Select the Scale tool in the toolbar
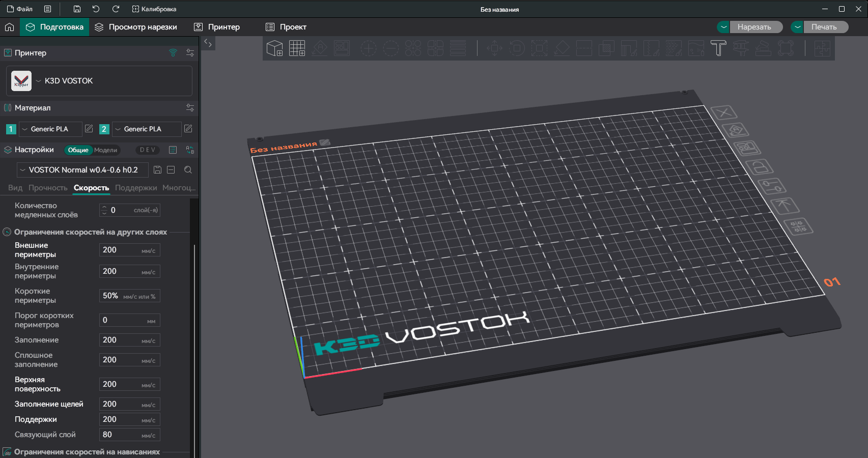 coord(539,48)
